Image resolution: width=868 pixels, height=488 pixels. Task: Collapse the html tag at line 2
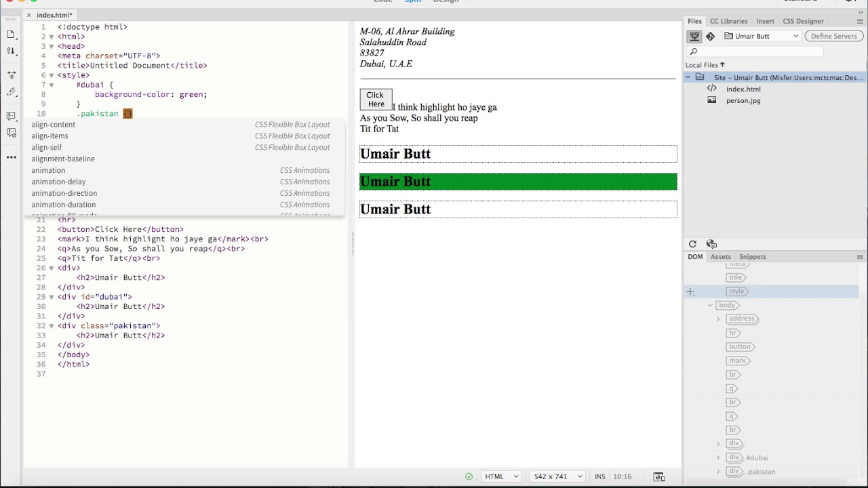click(x=51, y=37)
